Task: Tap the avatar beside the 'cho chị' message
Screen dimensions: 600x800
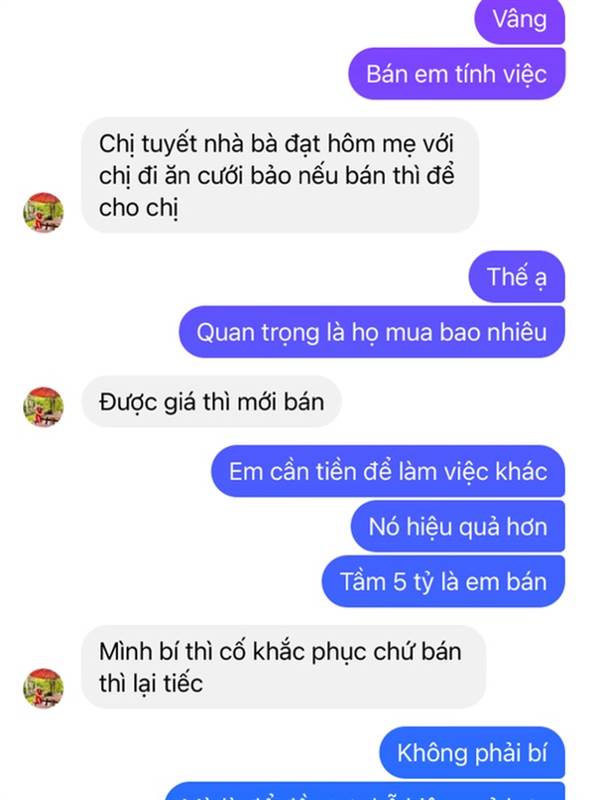Action: 43,212
